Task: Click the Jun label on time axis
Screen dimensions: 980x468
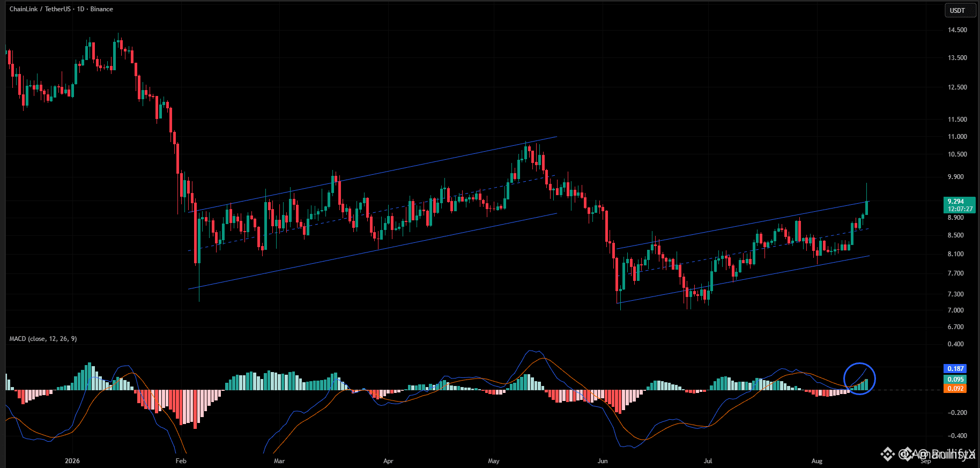Action: pyautogui.click(x=603, y=461)
